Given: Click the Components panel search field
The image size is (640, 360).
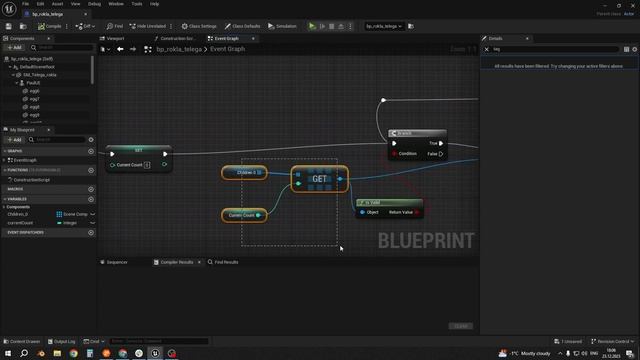Looking at the screenshot, I should [x=62, y=48].
